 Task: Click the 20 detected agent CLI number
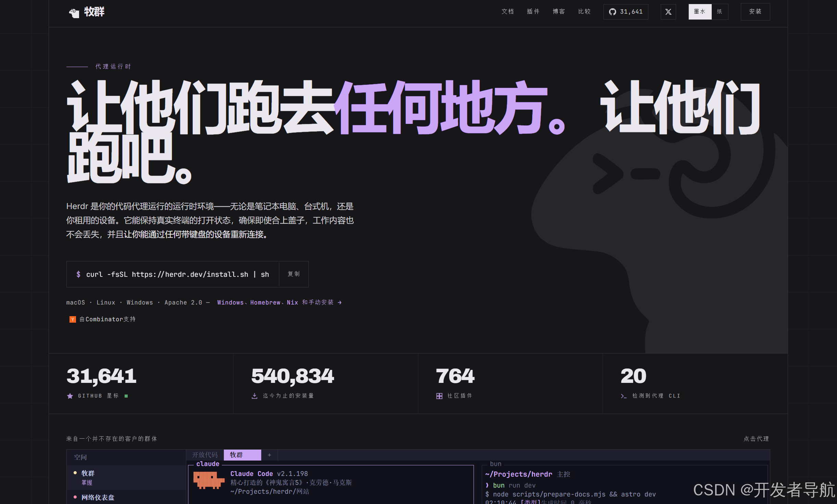(x=633, y=376)
